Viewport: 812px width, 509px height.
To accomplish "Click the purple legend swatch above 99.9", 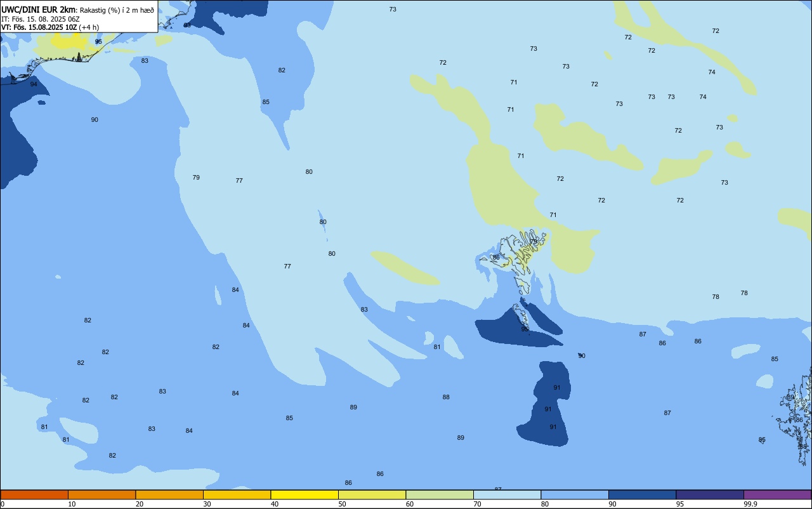I will pyautogui.click(x=777, y=494).
